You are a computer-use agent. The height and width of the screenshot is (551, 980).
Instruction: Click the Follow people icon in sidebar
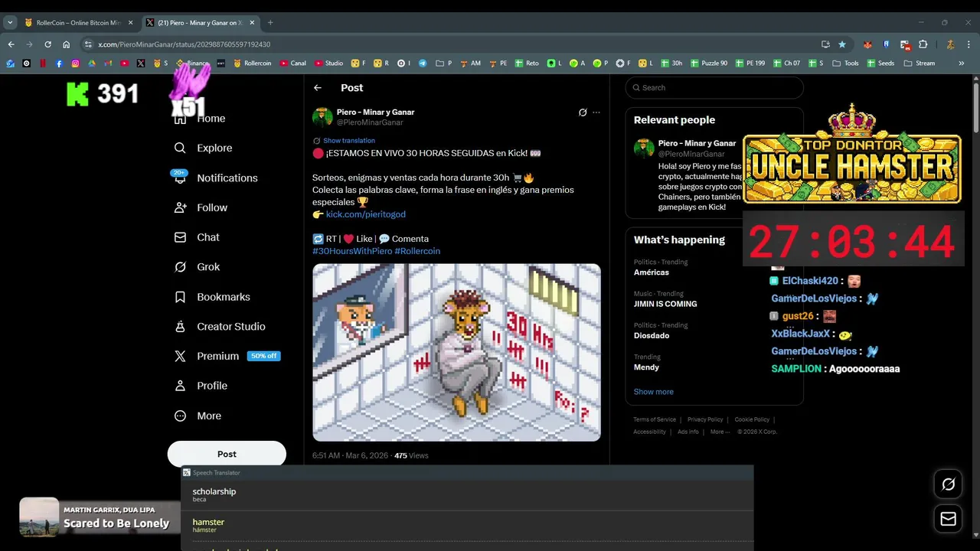[x=180, y=207]
